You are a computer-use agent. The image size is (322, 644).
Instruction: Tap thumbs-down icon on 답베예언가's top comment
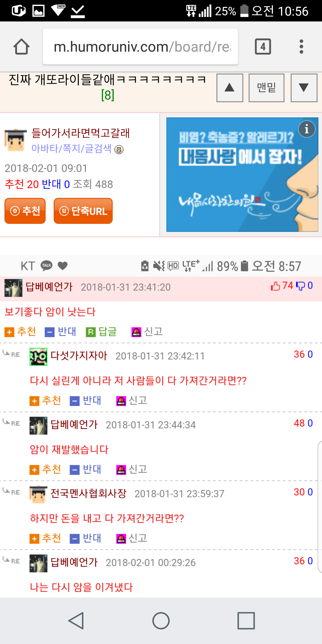point(300,286)
